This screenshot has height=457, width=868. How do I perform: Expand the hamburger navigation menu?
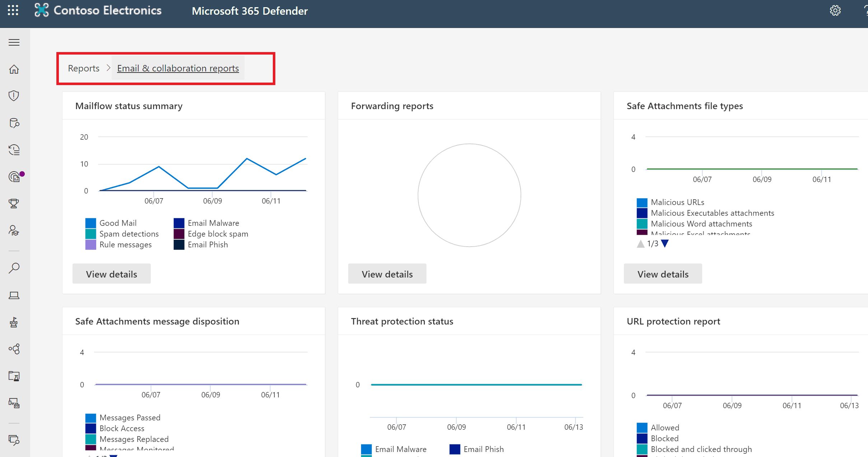click(14, 42)
